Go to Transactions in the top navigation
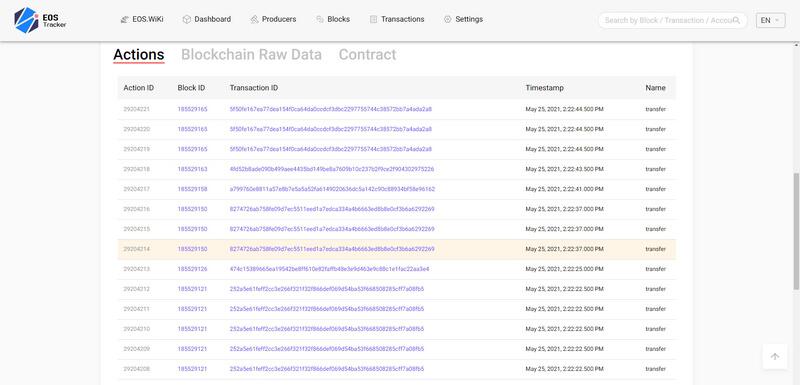The image size is (800, 385). 397,19
